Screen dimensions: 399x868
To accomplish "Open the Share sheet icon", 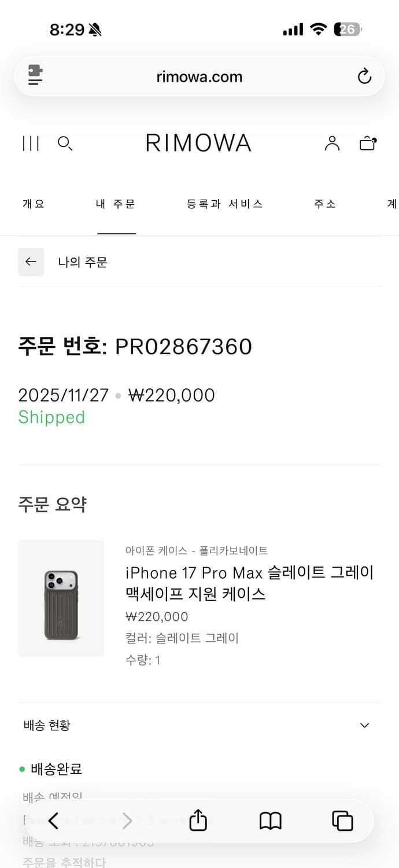I will pos(198,821).
